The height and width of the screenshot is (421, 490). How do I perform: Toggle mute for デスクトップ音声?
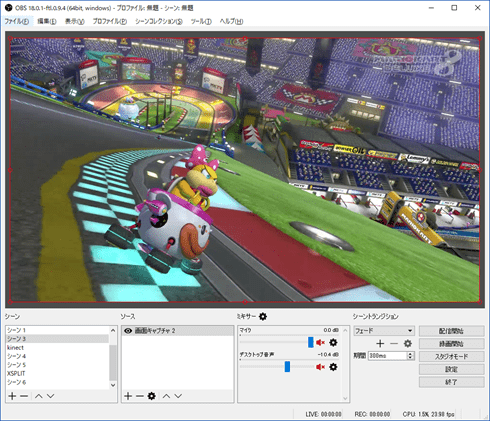(x=320, y=367)
